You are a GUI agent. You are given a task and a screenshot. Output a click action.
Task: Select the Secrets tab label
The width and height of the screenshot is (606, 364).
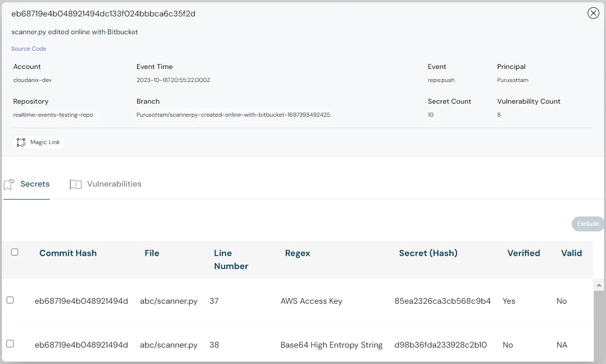(x=35, y=184)
